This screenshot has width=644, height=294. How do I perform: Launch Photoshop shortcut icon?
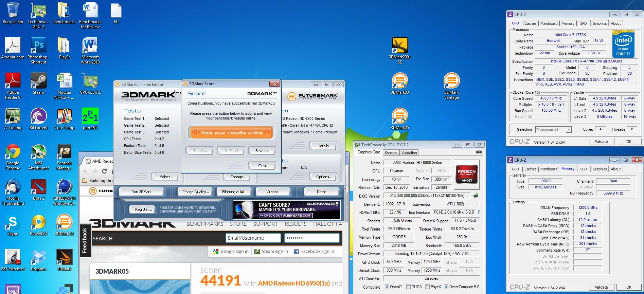tap(38, 51)
